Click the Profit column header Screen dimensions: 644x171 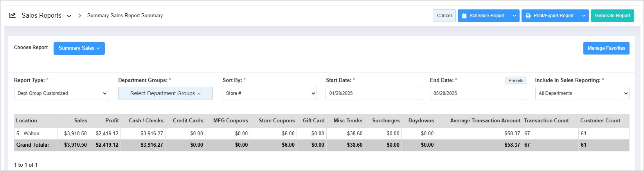click(112, 121)
